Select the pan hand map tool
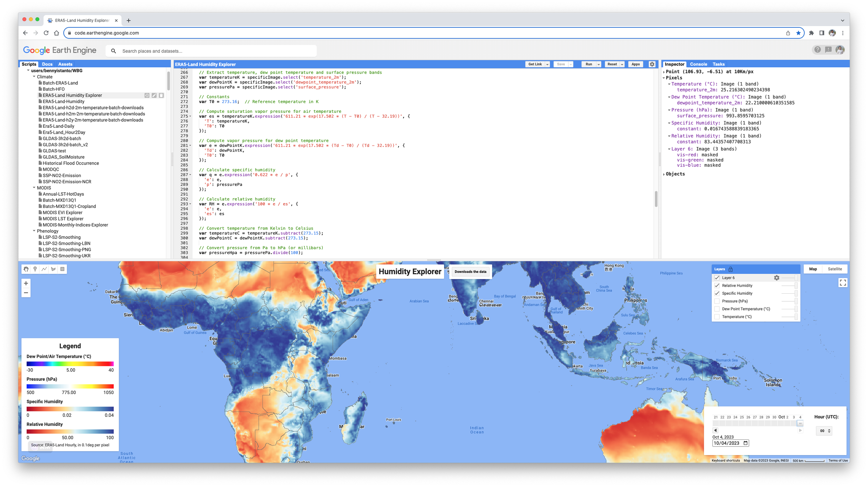 pos(26,269)
